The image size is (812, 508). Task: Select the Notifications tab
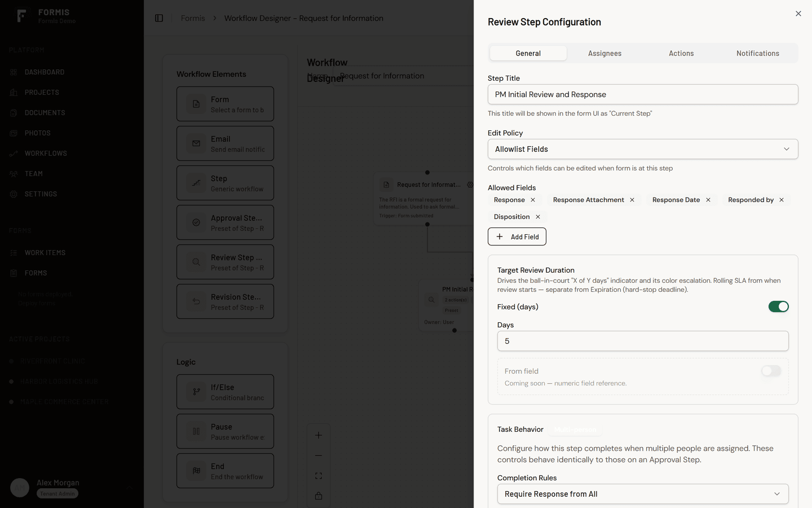tap(757, 53)
